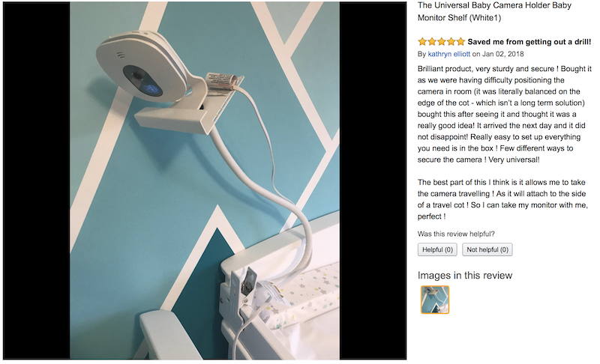
Task: Click the third gold rating star
Action: pos(442,42)
